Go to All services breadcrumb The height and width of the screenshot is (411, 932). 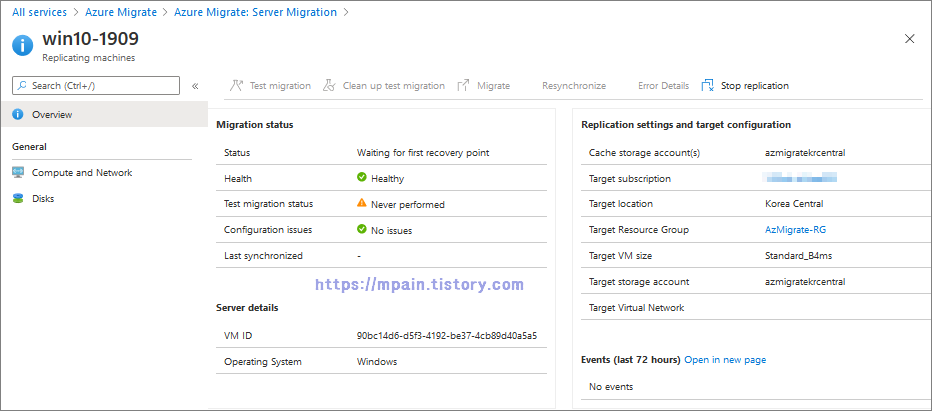click(39, 12)
